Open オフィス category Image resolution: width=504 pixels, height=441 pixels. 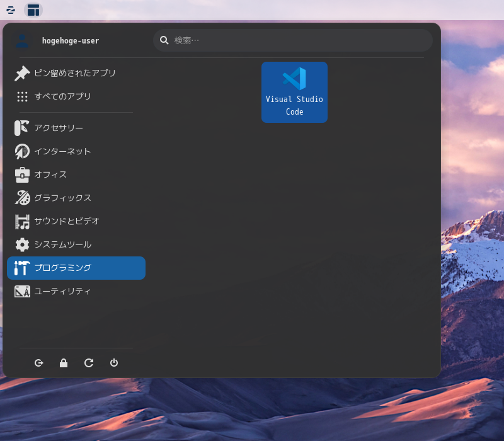coord(76,175)
